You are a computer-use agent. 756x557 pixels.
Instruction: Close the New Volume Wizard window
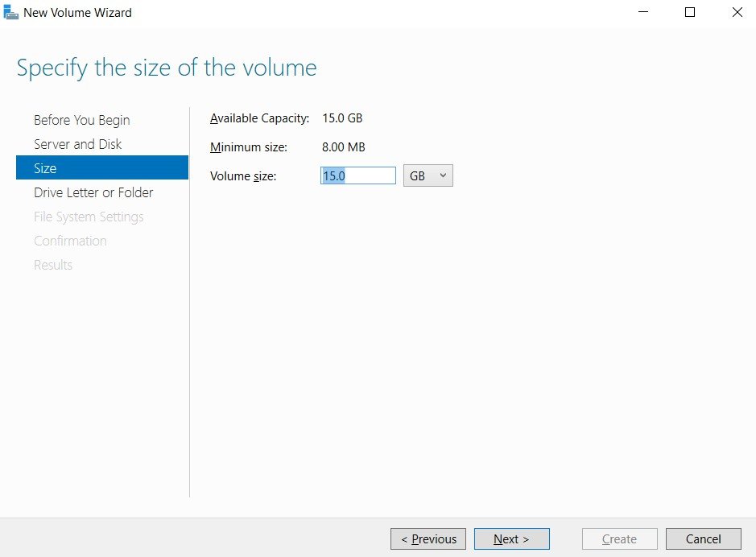(737, 12)
